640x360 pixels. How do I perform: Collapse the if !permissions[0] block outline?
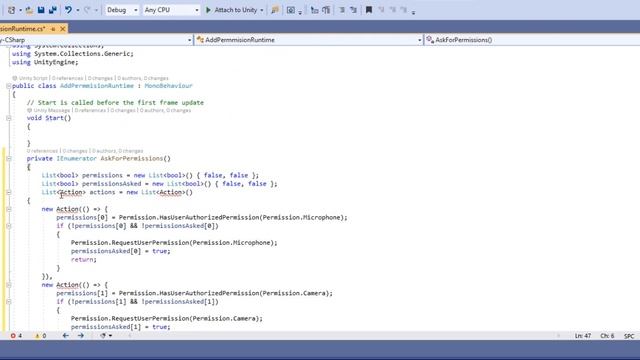pos(9,226)
